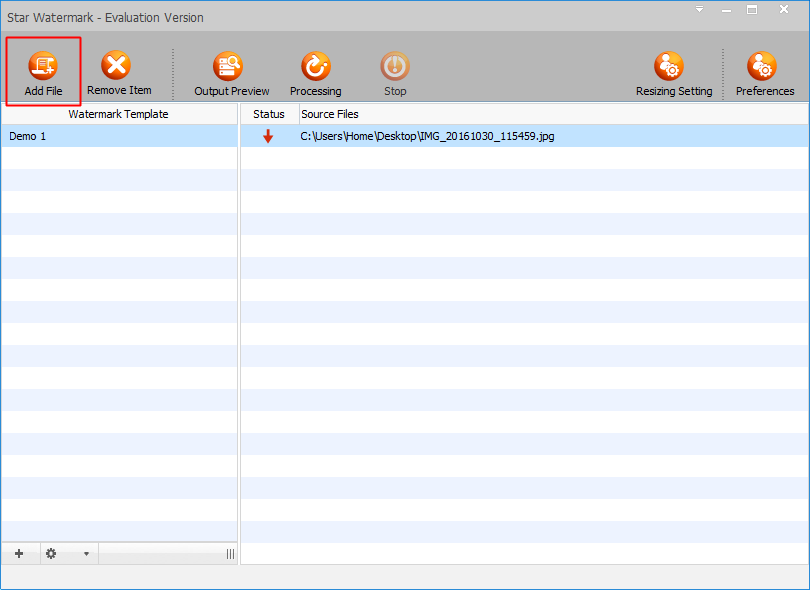
Task: Click the Remove Item icon
Action: (116, 66)
